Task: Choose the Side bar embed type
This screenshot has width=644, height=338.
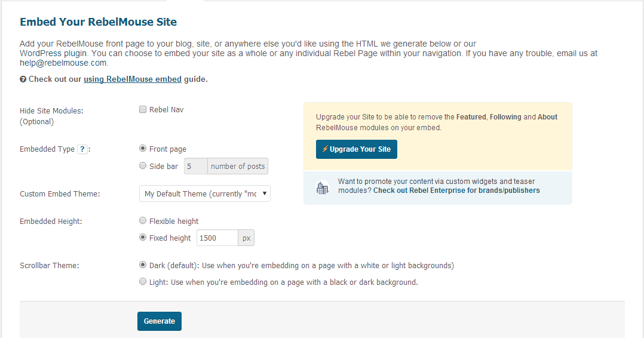Action: 143,165
